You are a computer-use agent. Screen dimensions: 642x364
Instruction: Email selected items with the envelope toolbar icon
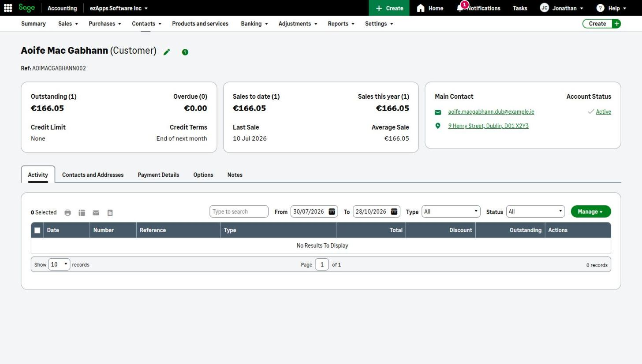pyautogui.click(x=96, y=213)
